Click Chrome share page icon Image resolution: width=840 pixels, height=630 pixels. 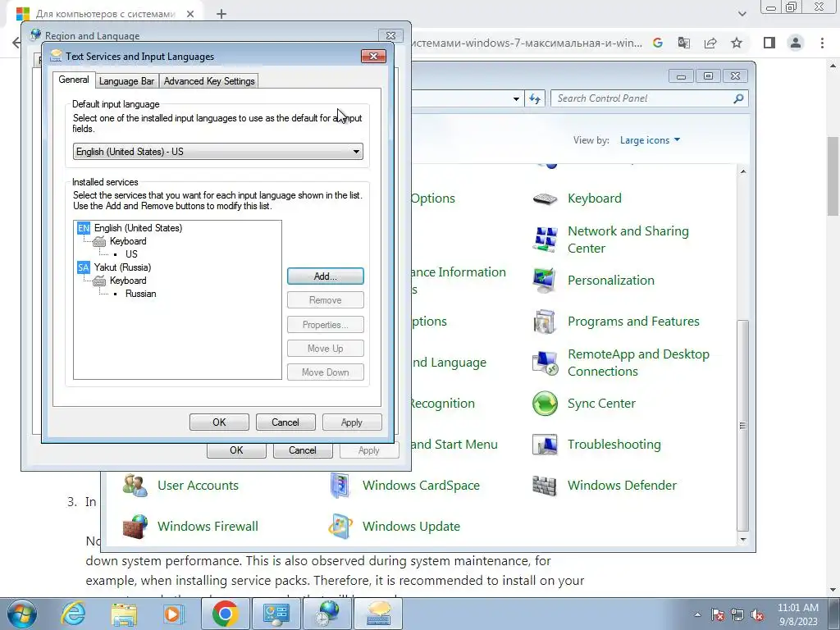(x=710, y=43)
